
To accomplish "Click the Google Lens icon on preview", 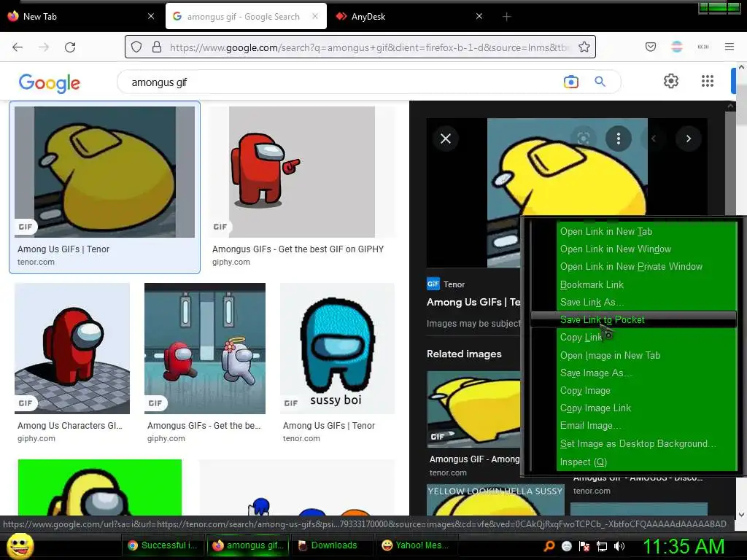I will coord(584,139).
